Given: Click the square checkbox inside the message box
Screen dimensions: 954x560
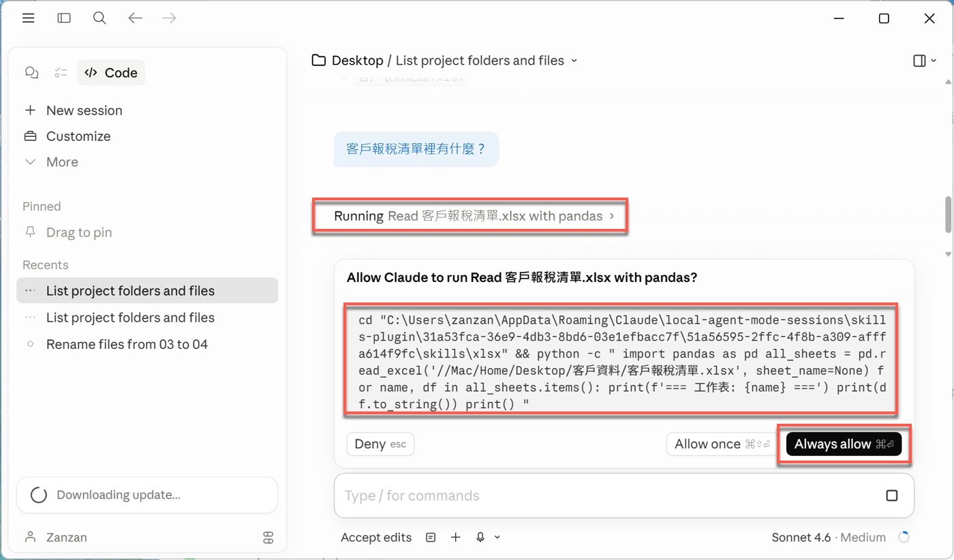Looking at the screenshot, I should click(x=892, y=495).
